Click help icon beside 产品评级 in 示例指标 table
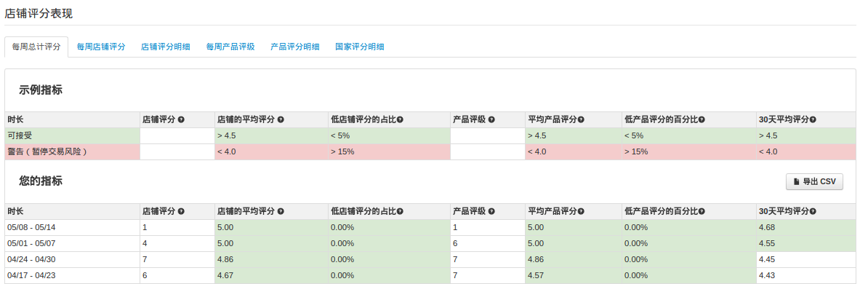The image size is (868, 284). pos(491,120)
